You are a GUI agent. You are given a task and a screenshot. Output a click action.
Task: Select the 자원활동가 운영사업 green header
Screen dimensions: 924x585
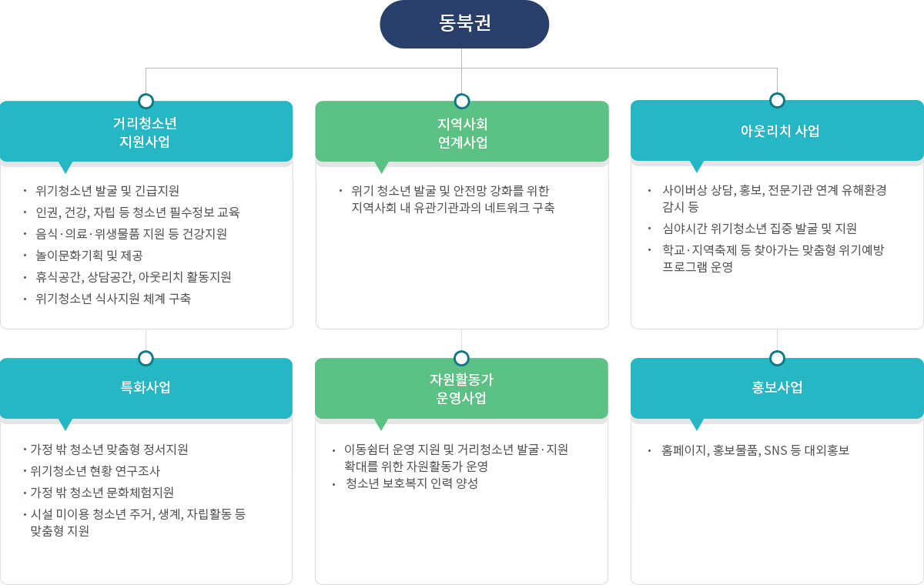[x=461, y=388]
